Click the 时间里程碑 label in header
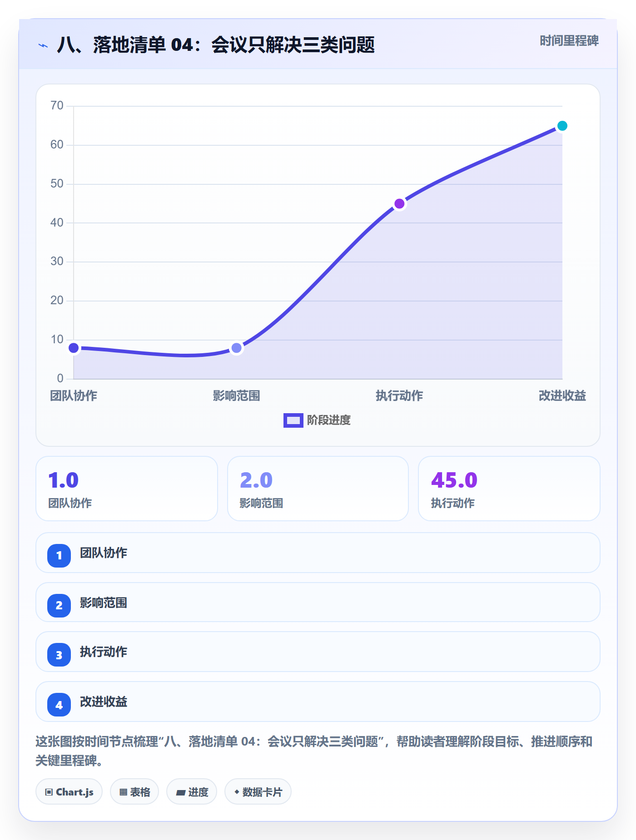Image resolution: width=636 pixels, height=840 pixels. pyautogui.click(x=569, y=41)
